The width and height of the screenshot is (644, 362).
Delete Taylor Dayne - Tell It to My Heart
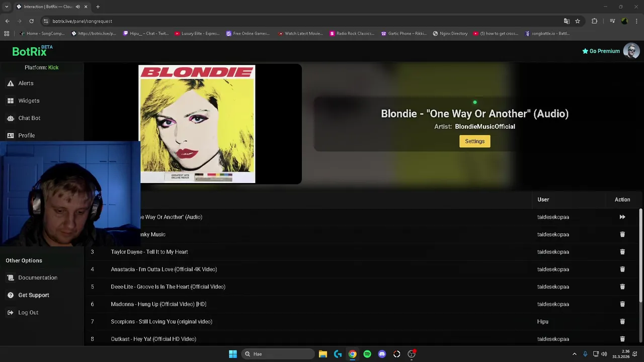click(x=622, y=252)
